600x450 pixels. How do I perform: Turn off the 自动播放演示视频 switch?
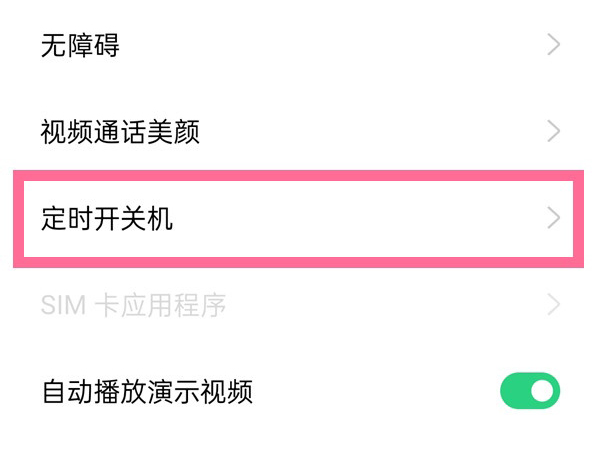530,391
